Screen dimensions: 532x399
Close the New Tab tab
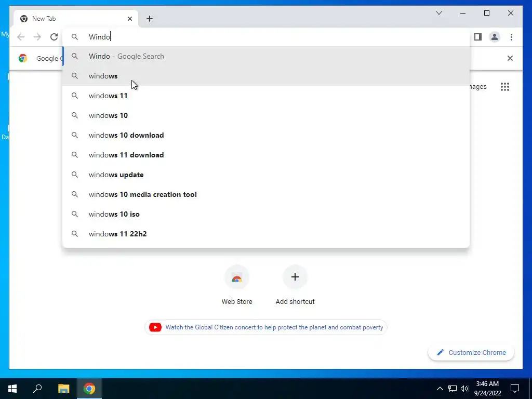[129, 19]
